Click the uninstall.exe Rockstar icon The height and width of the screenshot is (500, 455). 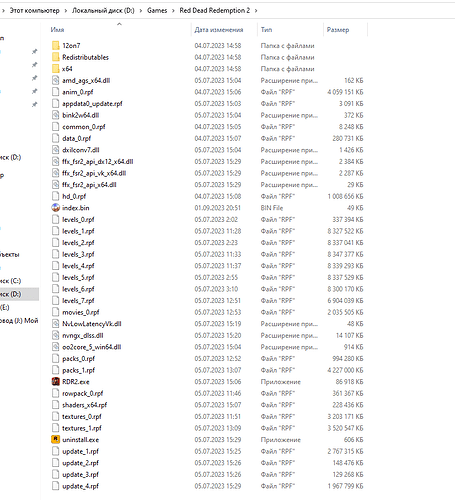[55, 440]
